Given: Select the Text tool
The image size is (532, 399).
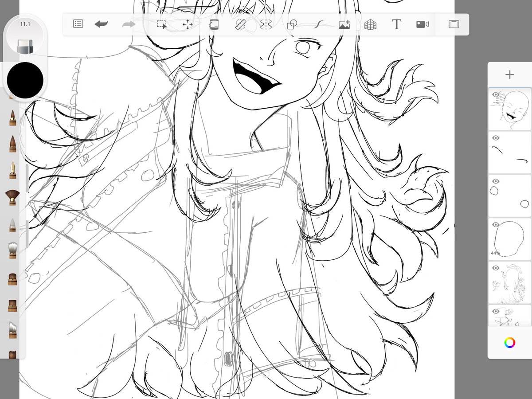Looking at the screenshot, I should pos(396,24).
